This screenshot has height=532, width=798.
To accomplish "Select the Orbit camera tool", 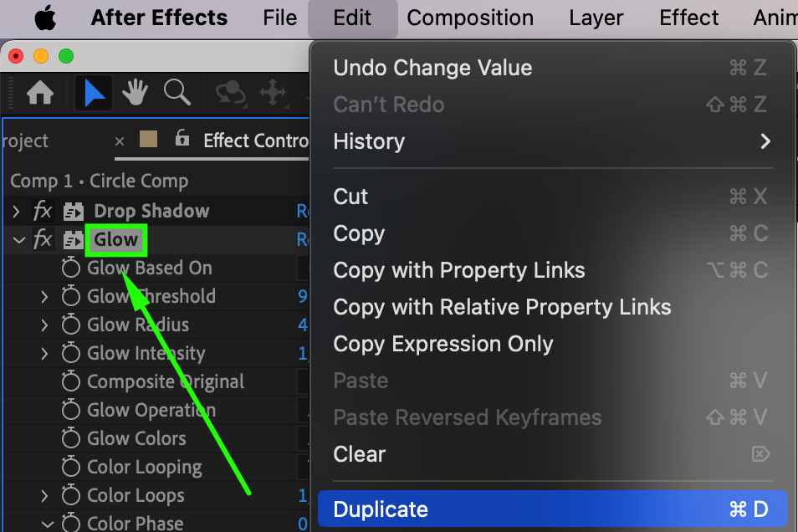I will [x=228, y=94].
